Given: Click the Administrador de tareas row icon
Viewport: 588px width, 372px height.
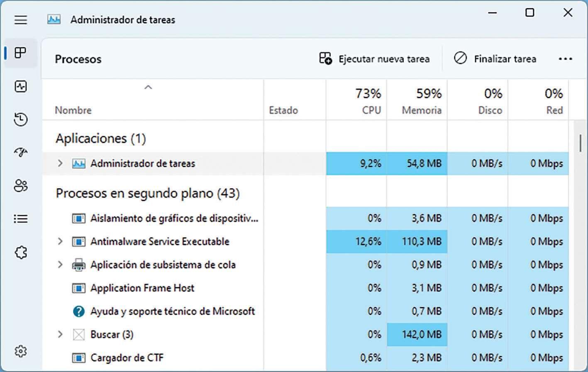Looking at the screenshot, I should click(79, 163).
